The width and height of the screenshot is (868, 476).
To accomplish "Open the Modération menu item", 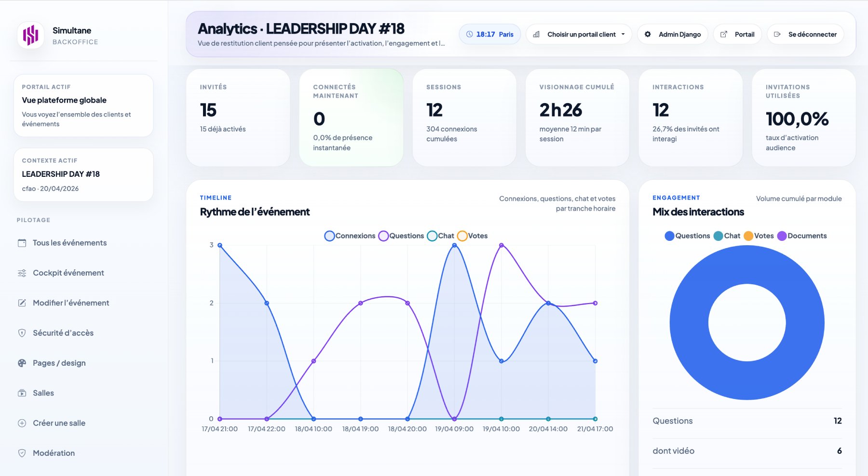I will coord(54,453).
